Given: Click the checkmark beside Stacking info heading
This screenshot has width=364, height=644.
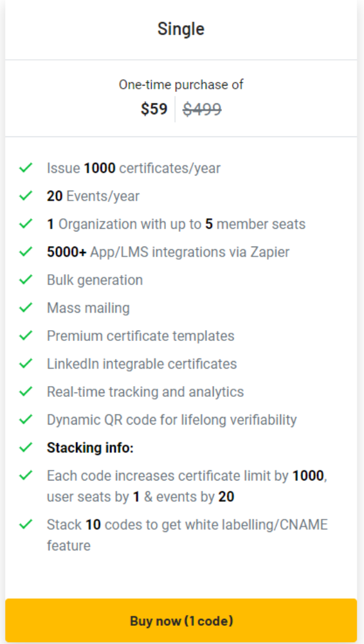Looking at the screenshot, I should click(25, 447).
